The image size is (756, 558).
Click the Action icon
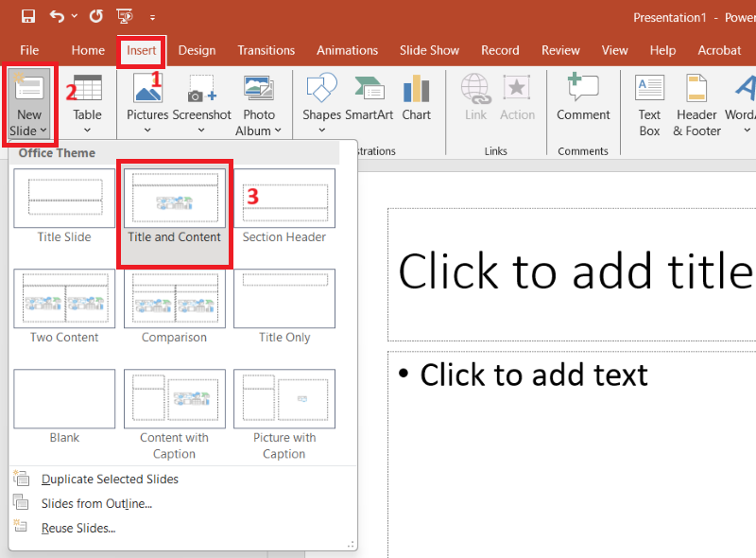pos(517,96)
